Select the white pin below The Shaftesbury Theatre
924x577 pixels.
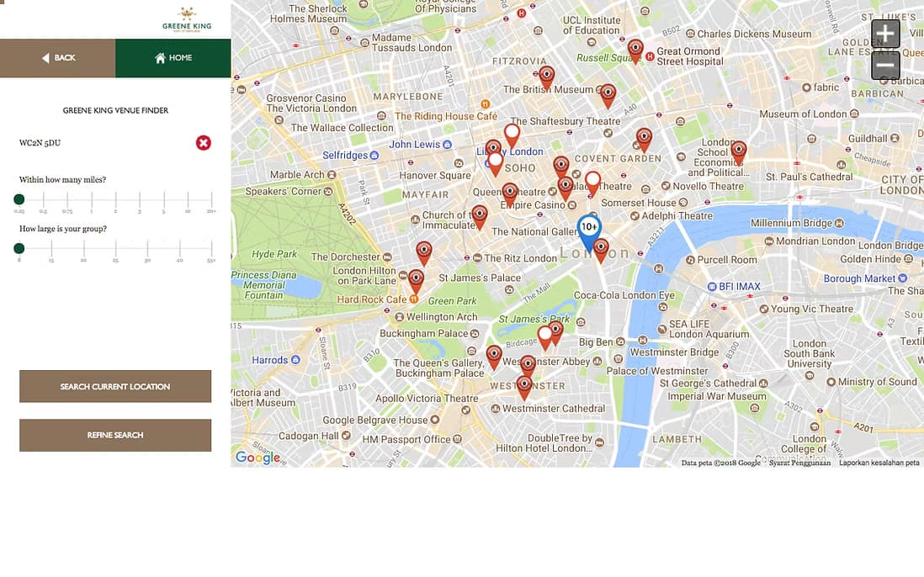(x=512, y=135)
